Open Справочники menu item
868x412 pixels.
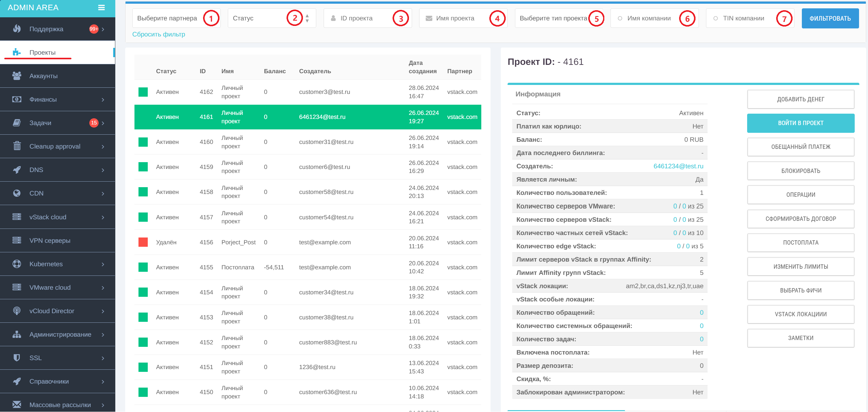pyautogui.click(x=57, y=381)
